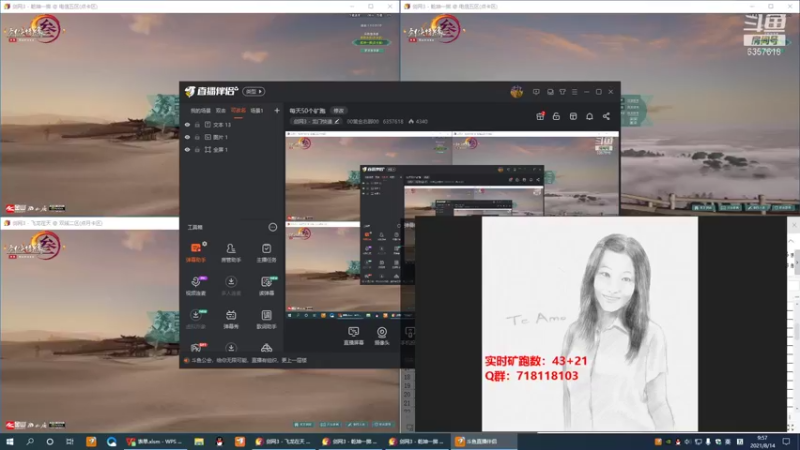
Task: Add a new scene with plus button
Action: pyautogui.click(x=277, y=110)
